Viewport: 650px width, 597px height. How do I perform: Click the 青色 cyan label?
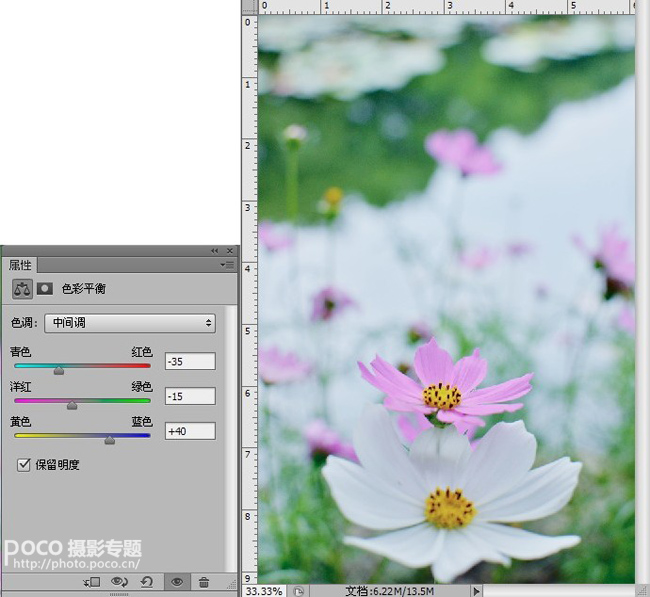click(x=20, y=352)
